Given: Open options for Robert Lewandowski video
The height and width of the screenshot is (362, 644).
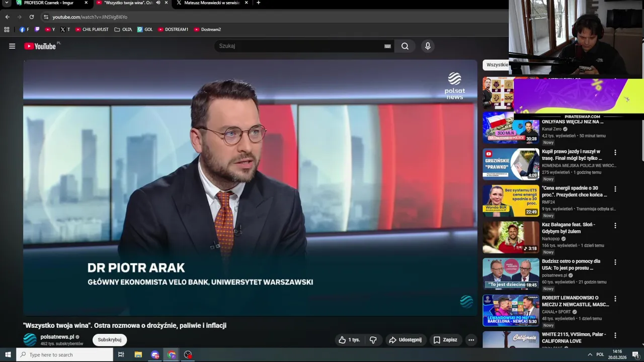Looking at the screenshot, I should (615, 299).
